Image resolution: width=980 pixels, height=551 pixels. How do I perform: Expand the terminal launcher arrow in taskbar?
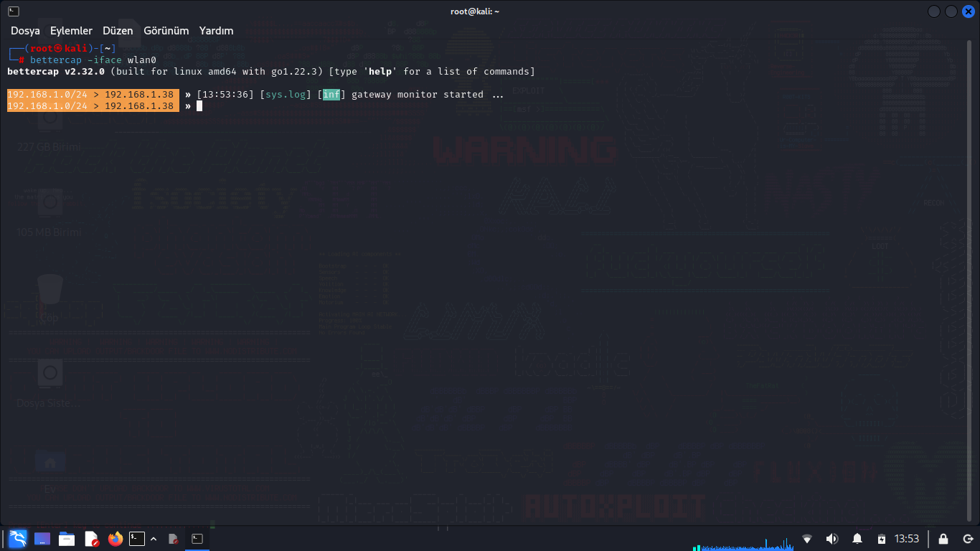154,539
